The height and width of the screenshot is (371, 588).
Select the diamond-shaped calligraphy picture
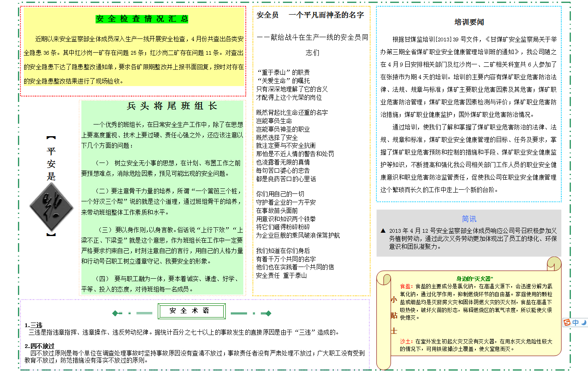[x=51, y=207]
